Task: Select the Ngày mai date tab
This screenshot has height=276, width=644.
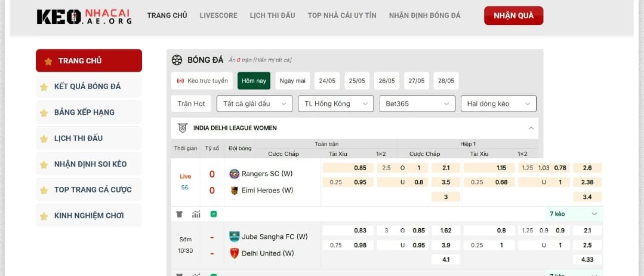Action: click(292, 81)
